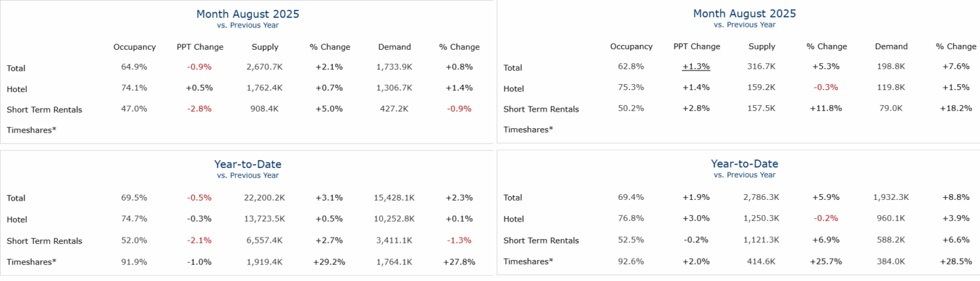
Task: Select the 2,670.7K total supply value
Action: point(265,67)
